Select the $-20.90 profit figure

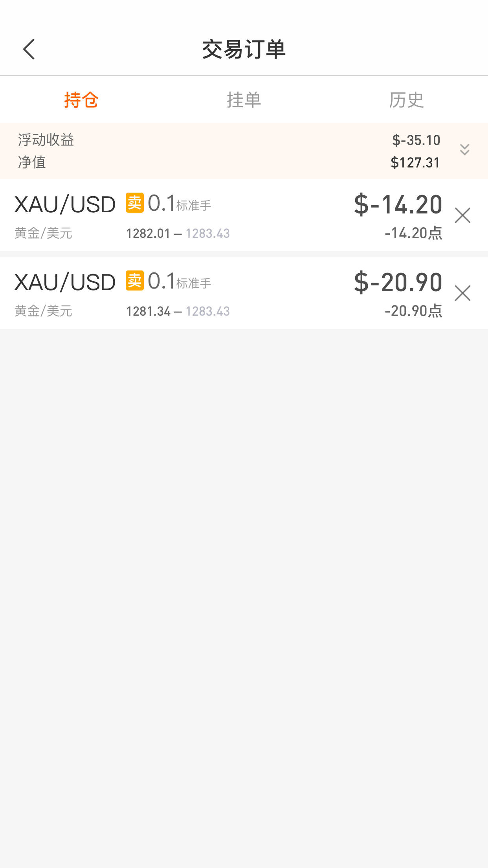click(398, 283)
